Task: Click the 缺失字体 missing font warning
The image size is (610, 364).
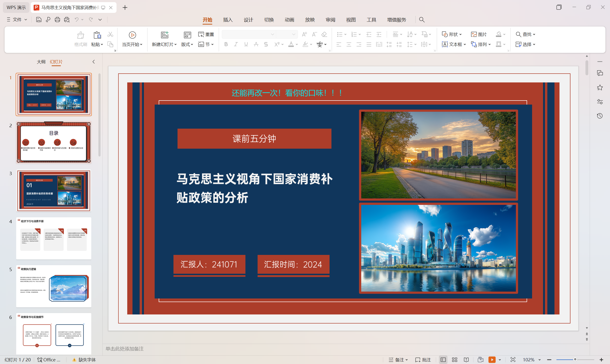Action: 84,359
